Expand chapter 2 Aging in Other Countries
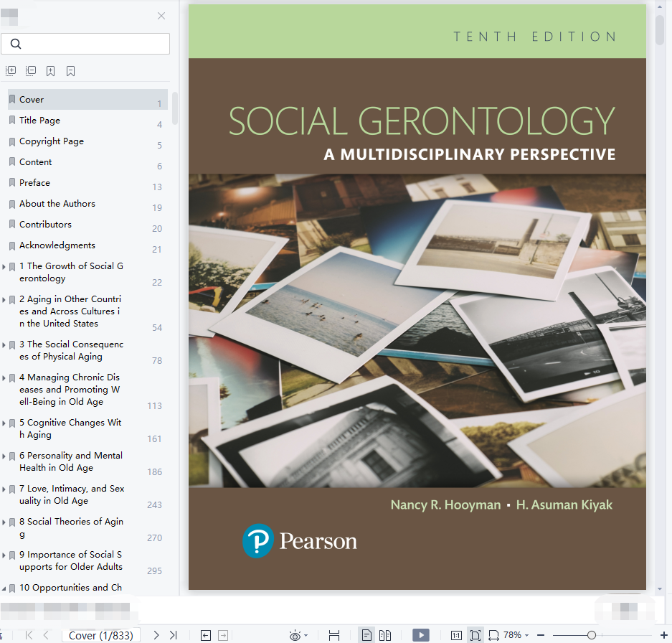 [x=4, y=300]
